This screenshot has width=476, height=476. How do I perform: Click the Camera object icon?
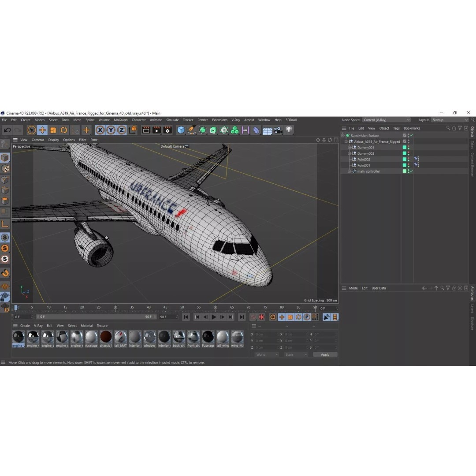pyautogui.click(x=278, y=130)
